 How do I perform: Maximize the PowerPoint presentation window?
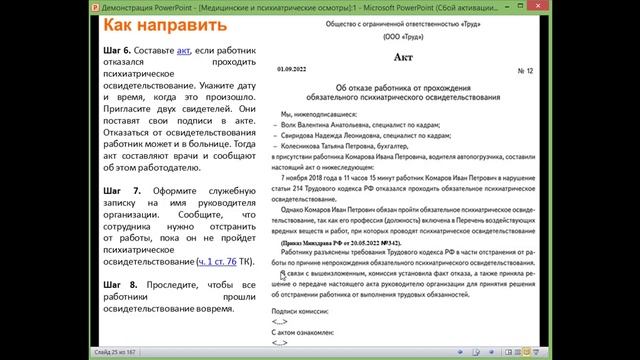pos(520,6)
